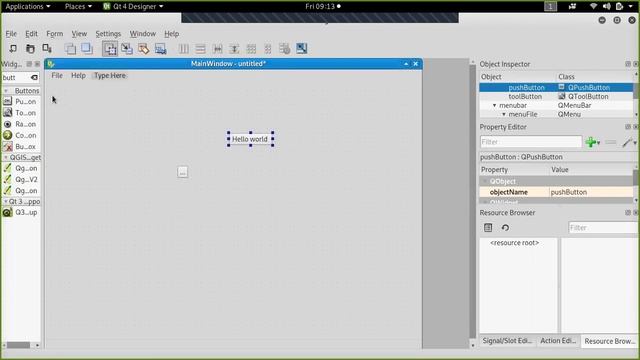Click the Break Layout toolbar icon
The height and width of the screenshot is (360, 640).
pyautogui.click(x=284, y=49)
